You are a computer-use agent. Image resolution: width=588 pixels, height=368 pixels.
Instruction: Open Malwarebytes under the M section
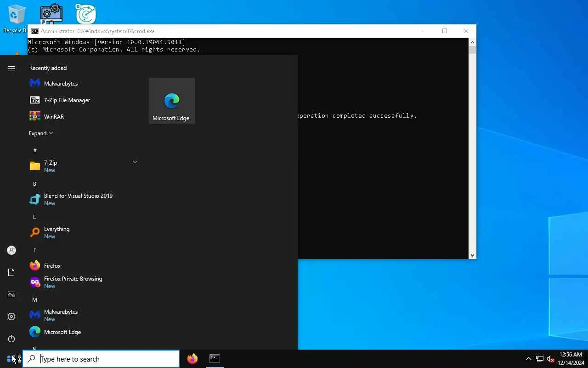point(83,315)
